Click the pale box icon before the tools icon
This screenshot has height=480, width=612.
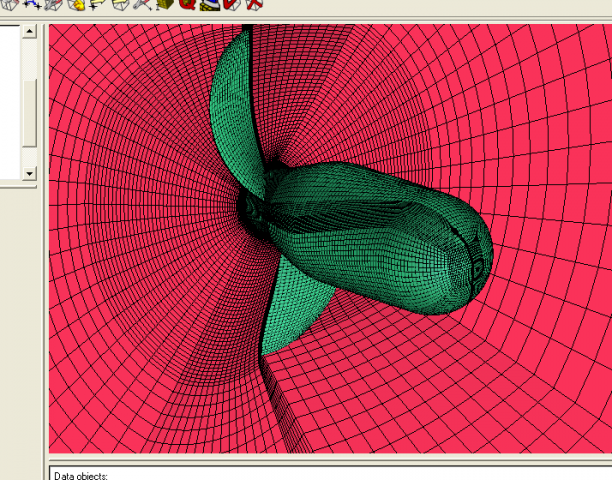tap(120, 4)
